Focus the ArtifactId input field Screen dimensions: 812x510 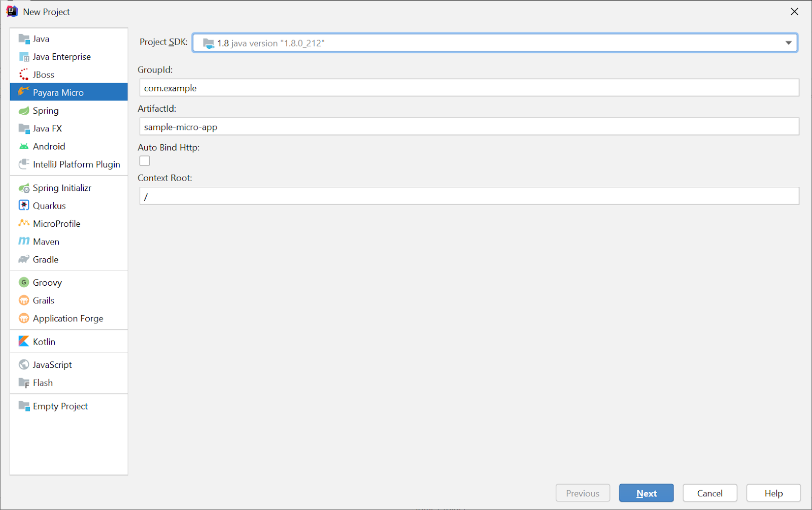coord(469,127)
